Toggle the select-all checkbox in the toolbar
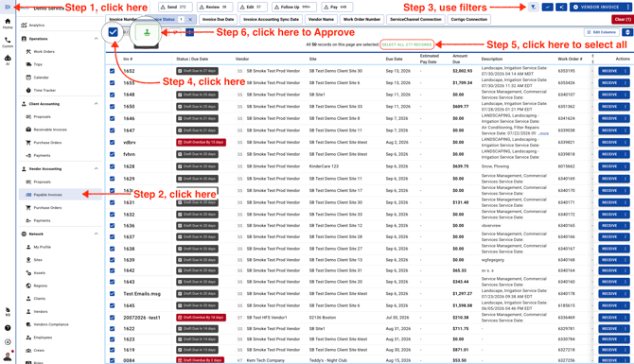The width and height of the screenshot is (634, 364). tap(113, 32)
